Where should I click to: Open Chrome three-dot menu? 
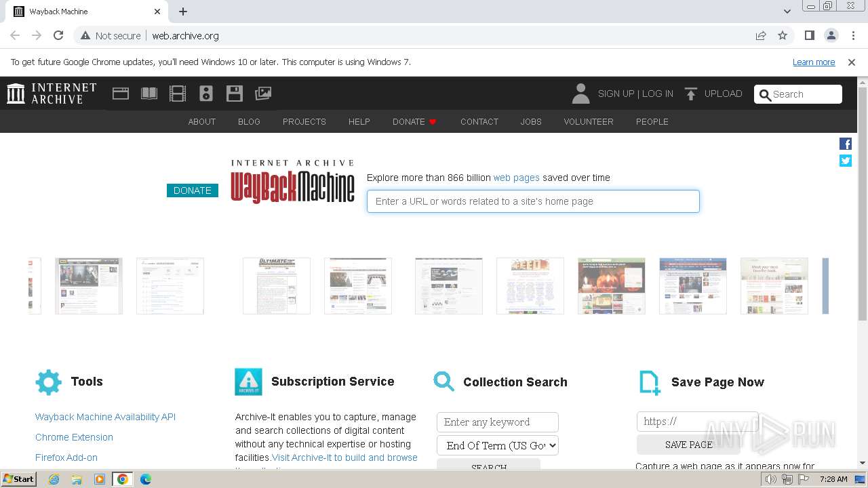tap(853, 35)
